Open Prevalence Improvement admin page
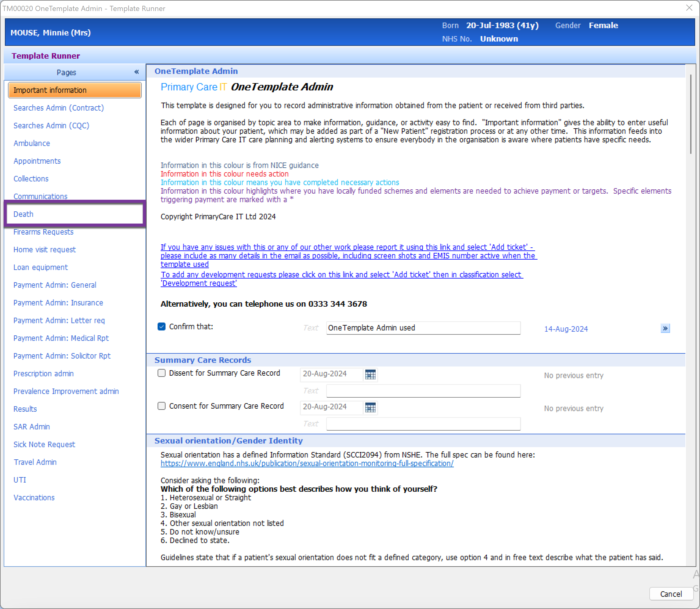Screen dimensions: 700x609 (66, 392)
